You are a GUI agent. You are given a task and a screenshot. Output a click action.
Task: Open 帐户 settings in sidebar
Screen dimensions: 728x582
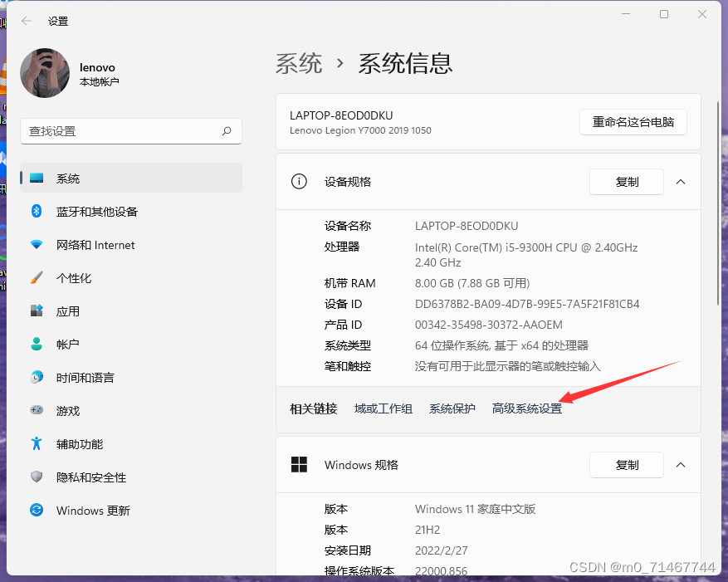pos(66,345)
